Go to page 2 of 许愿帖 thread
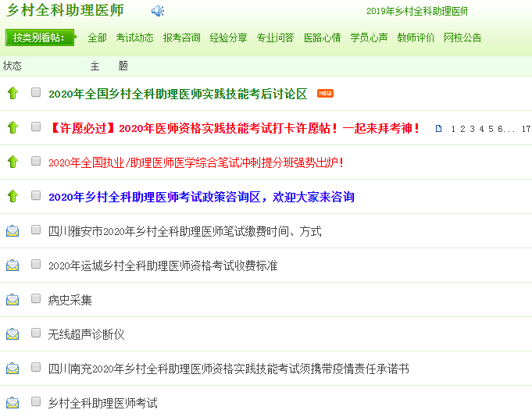Viewport: 532px width, 417px height. pyautogui.click(x=463, y=129)
